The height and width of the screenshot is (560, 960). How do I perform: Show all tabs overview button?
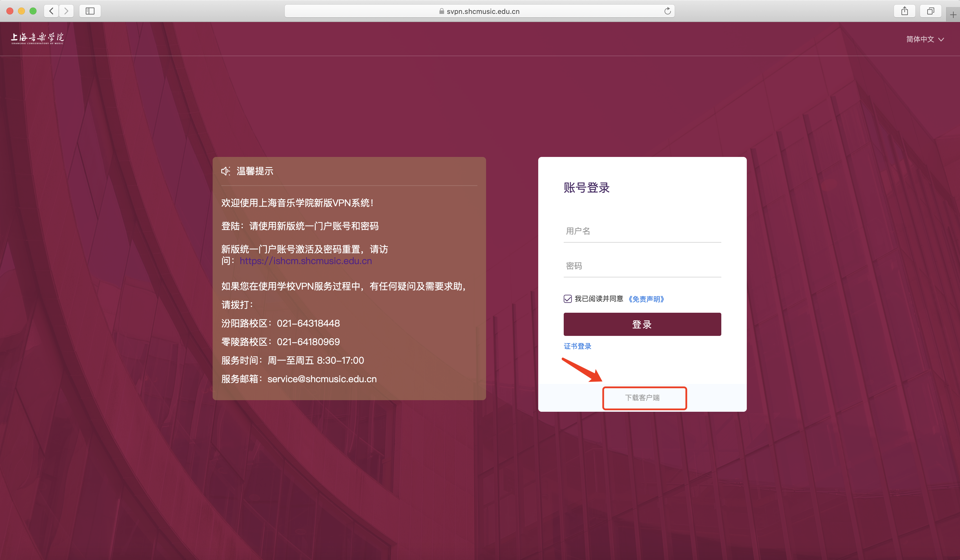(931, 11)
